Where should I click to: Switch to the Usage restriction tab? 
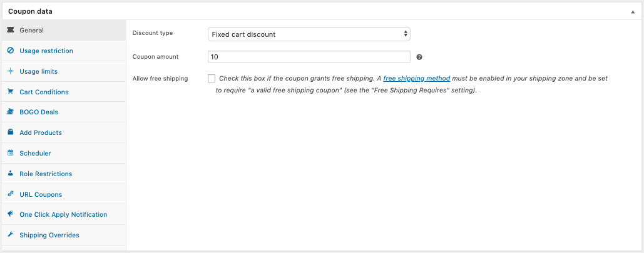click(x=46, y=51)
